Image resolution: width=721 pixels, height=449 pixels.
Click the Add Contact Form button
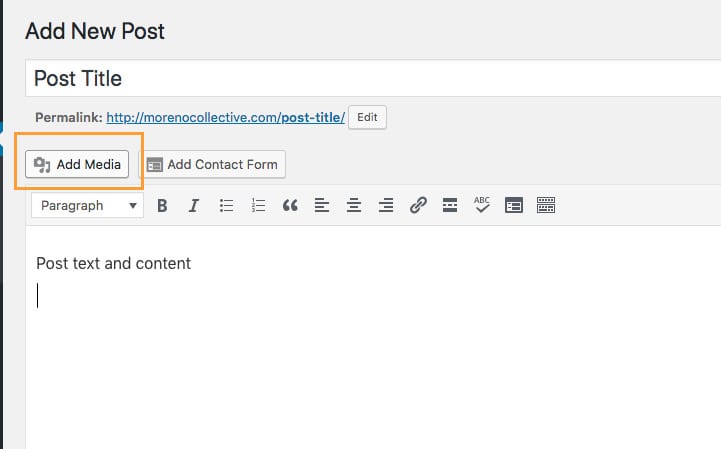point(213,164)
